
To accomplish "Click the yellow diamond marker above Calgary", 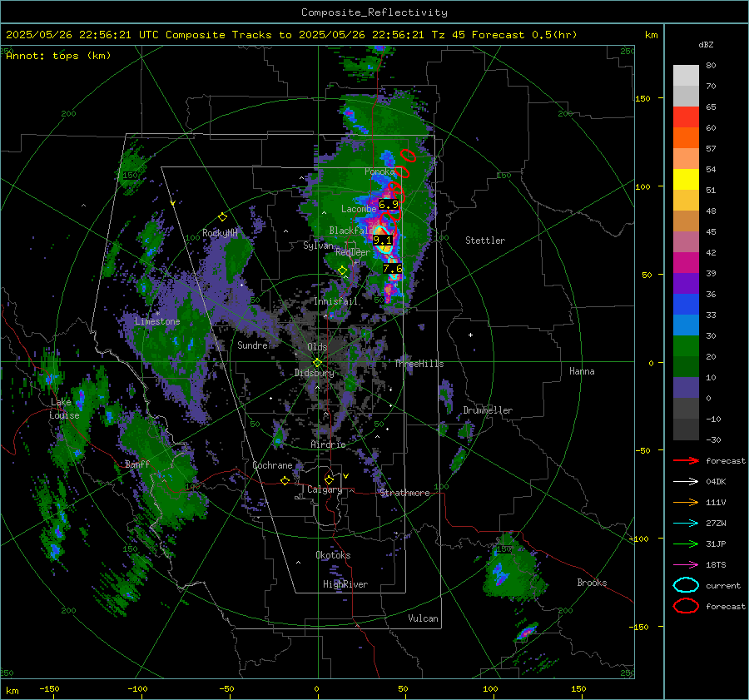I will click(329, 479).
